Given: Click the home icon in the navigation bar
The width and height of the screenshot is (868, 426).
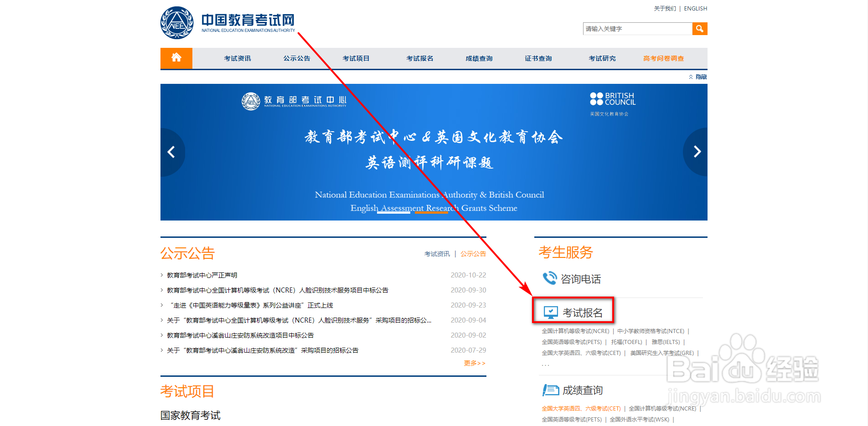Looking at the screenshot, I should point(176,58).
